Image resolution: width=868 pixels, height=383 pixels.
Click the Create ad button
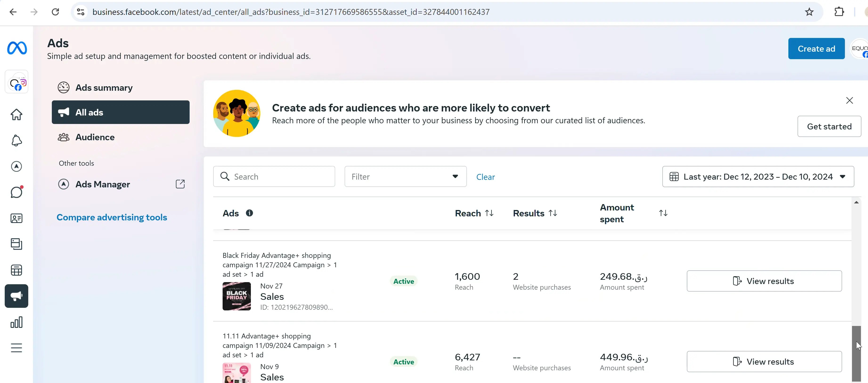816,49
